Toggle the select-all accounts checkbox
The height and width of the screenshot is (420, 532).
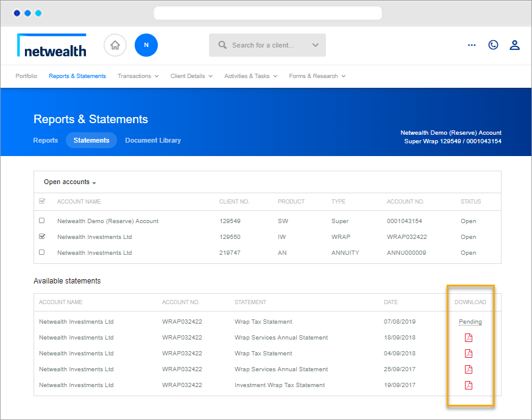42,201
